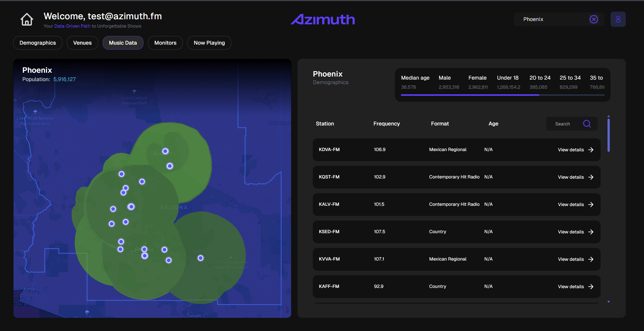Select the easternmost station marker near San Carlos
This screenshot has height=331, width=644.
point(200,258)
